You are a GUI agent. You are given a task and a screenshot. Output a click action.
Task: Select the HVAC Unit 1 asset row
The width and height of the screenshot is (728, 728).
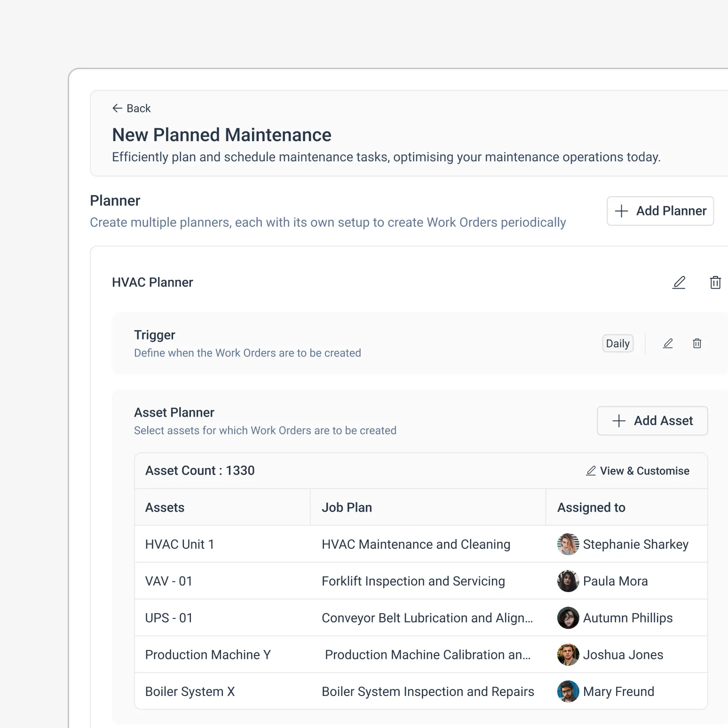coord(180,544)
